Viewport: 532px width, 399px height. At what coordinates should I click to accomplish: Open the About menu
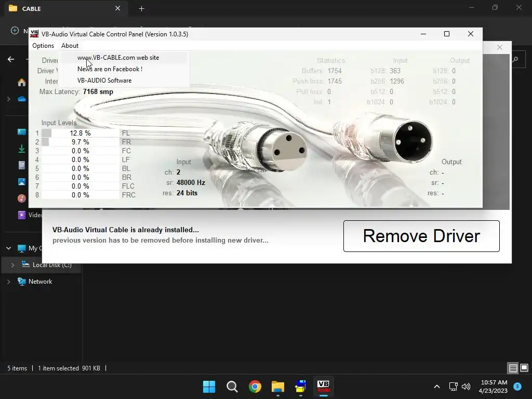tap(70, 46)
